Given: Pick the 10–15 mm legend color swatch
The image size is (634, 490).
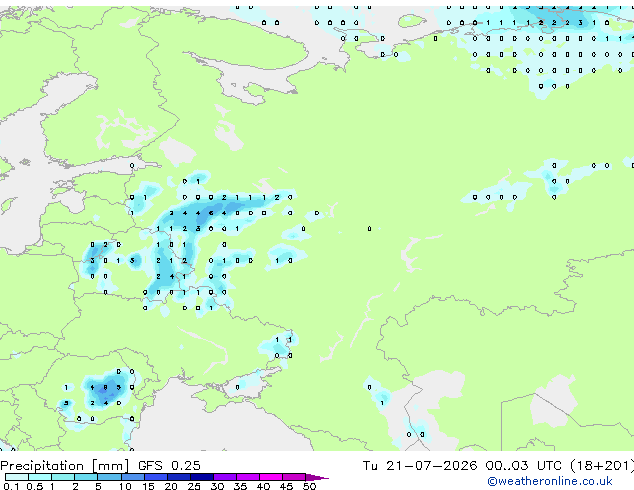Looking at the screenshot, I should (133, 477).
